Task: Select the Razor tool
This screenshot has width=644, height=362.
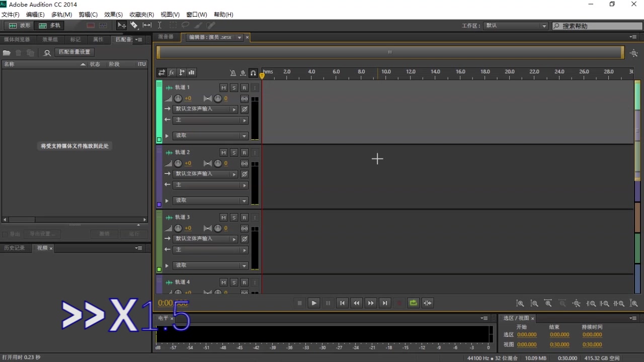Action: point(134,25)
